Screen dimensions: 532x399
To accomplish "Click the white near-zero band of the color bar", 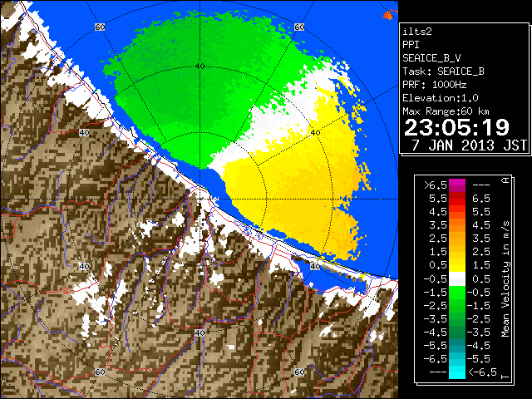I will (457, 279).
